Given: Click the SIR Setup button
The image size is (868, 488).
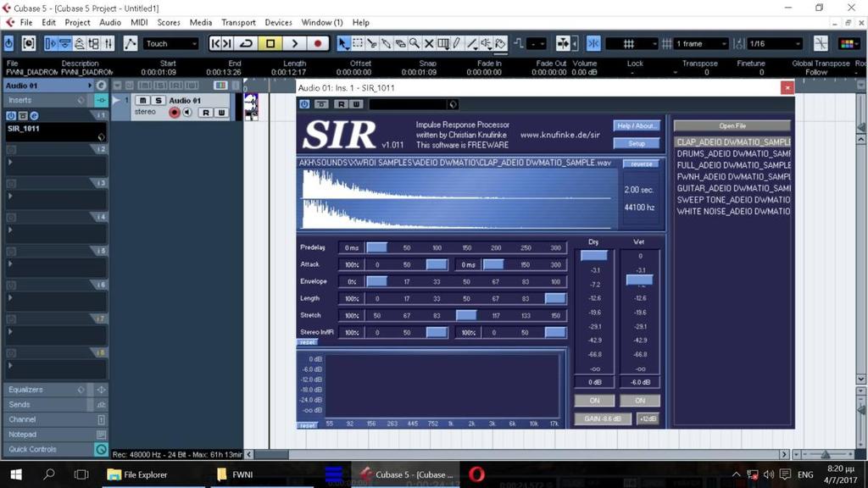Looking at the screenshot, I should pos(636,143).
